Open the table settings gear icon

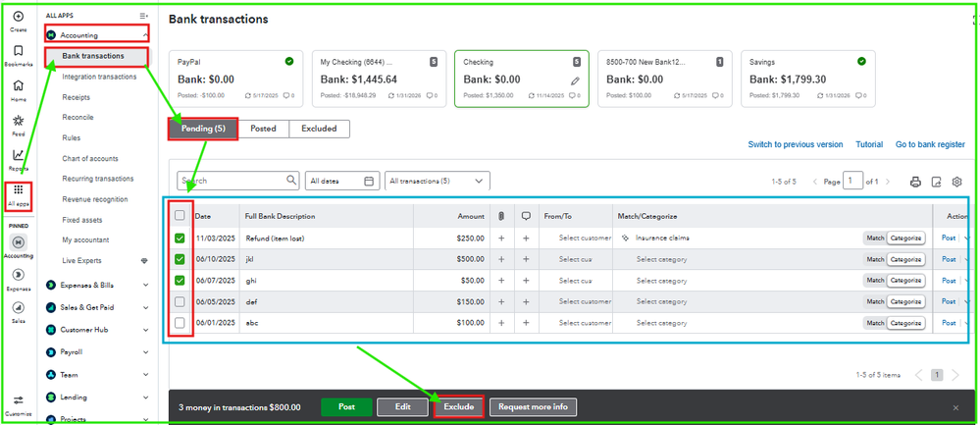coord(956,182)
